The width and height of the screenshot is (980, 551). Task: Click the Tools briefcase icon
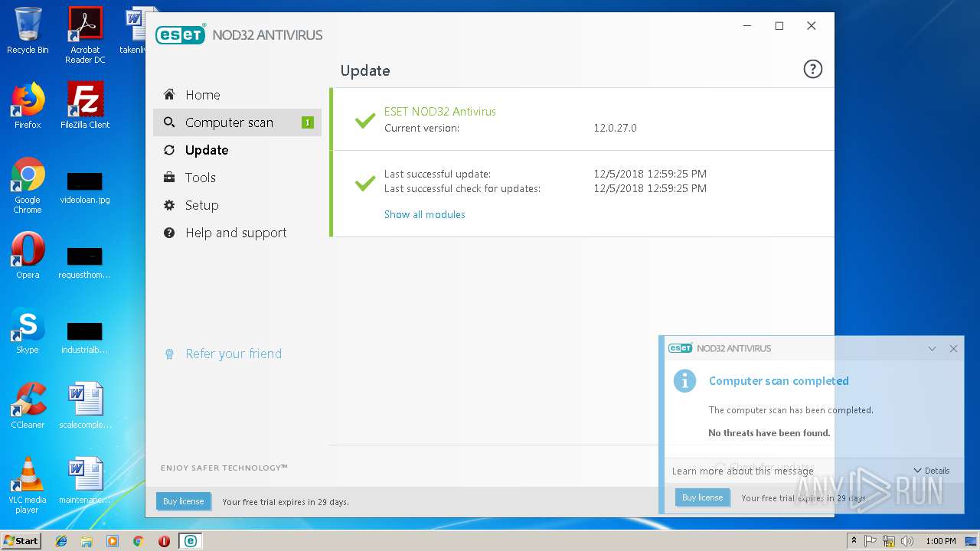click(x=169, y=178)
